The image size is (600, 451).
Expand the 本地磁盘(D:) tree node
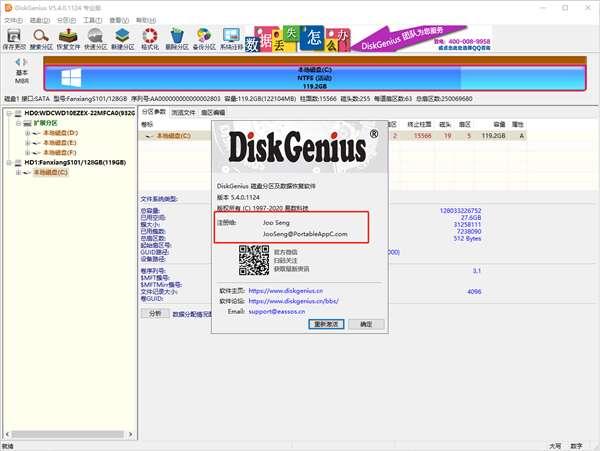[x=28, y=133]
